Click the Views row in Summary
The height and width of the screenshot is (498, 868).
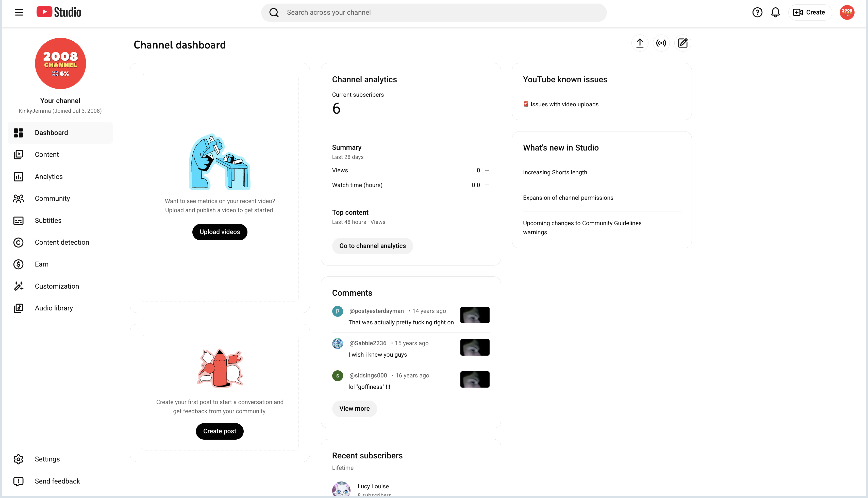coord(410,170)
